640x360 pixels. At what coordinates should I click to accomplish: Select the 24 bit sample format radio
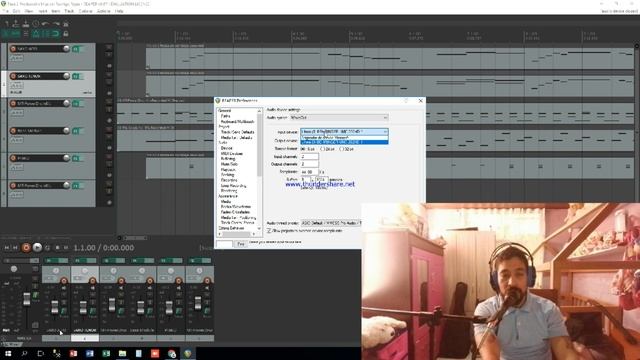point(322,149)
